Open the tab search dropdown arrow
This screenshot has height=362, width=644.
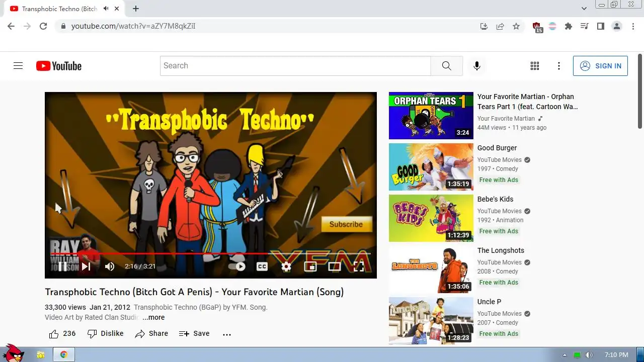584,9
